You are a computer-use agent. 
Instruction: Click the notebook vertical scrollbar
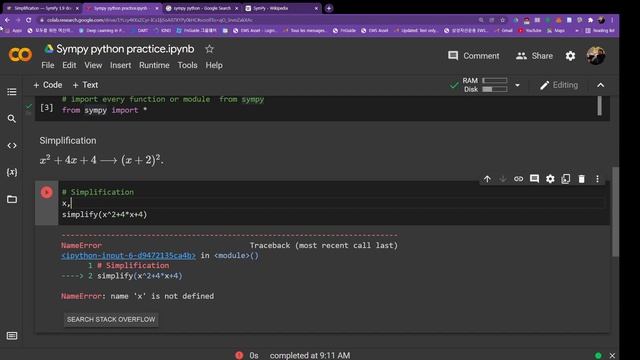(x=615, y=211)
